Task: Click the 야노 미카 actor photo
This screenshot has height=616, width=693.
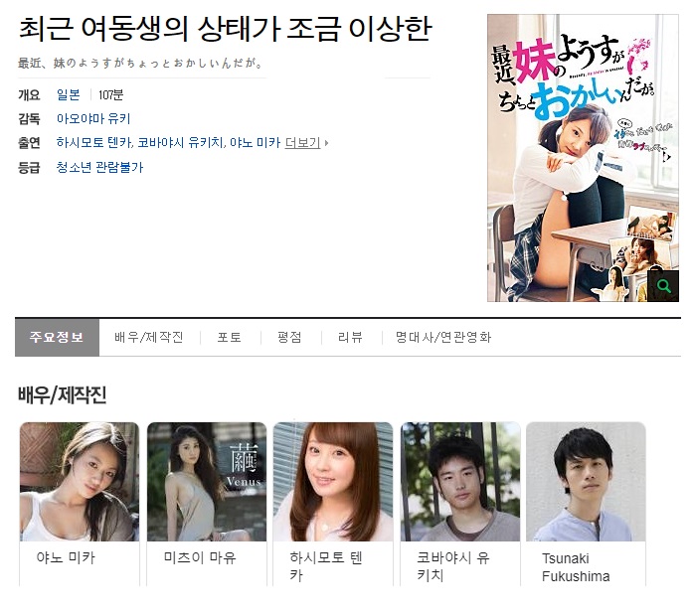Action: (x=80, y=482)
